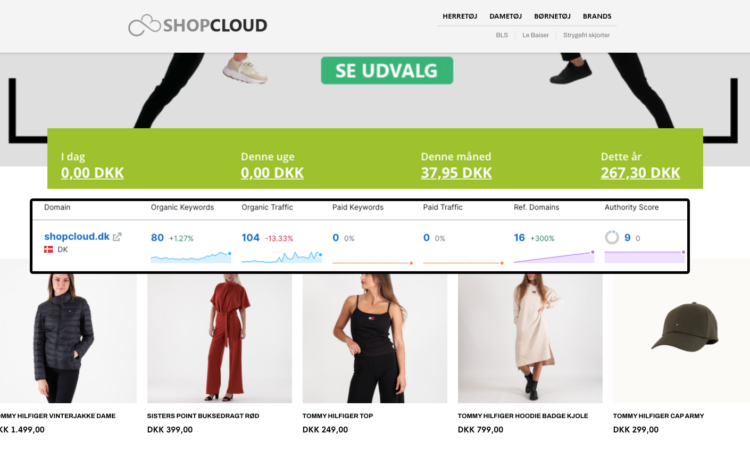Viewport: 750px width, 450px height.
Task: Open the Dette år 267,30 DKK amount
Action: tap(640, 173)
